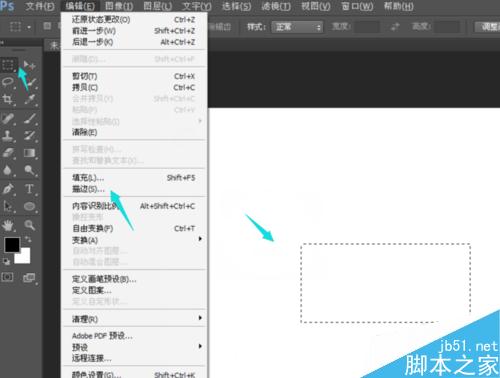Image resolution: width=500 pixels, height=378 pixels.
Task: Select the History Brush tool
Action: tap(30, 136)
